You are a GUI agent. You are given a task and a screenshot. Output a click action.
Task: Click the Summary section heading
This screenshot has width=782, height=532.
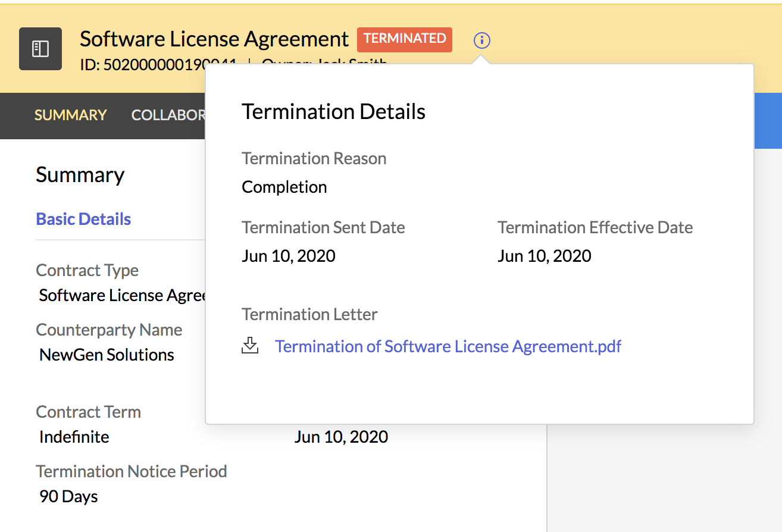tap(80, 175)
